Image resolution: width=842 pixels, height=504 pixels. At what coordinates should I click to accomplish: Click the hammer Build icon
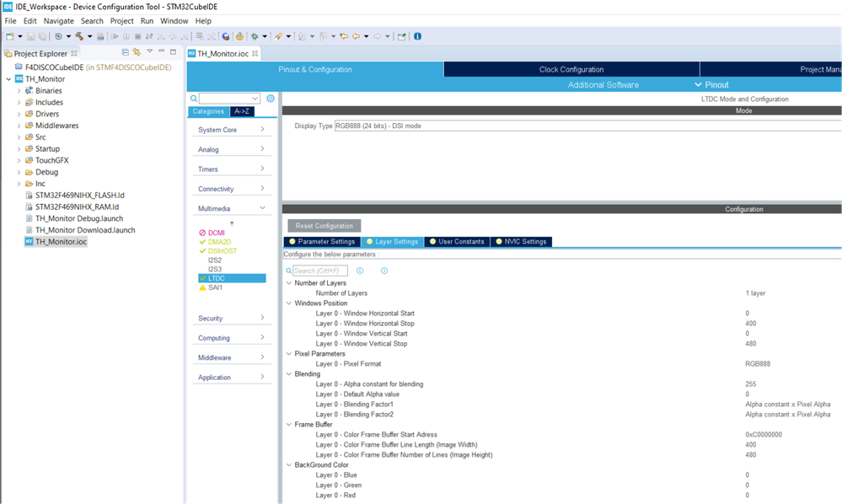pyautogui.click(x=79, y=36)
